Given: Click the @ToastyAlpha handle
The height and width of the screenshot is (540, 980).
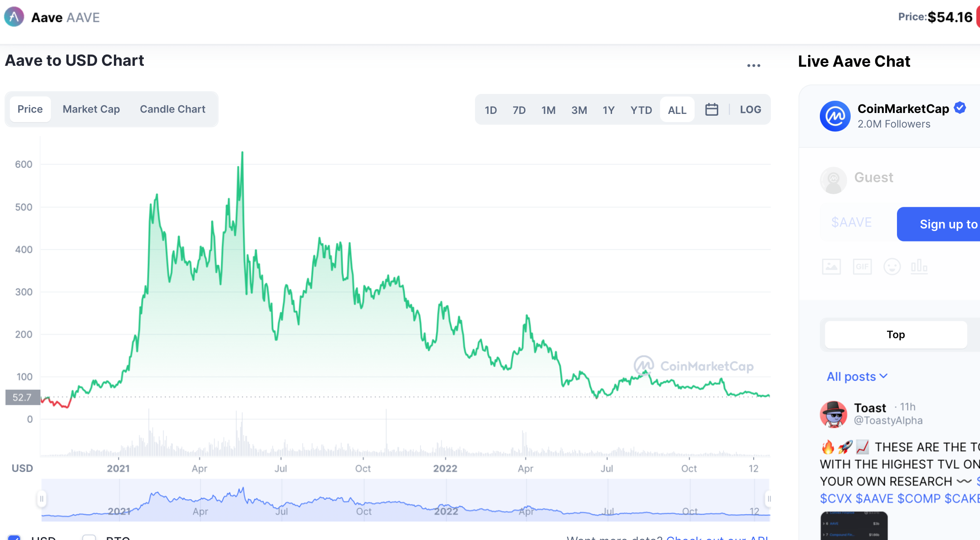Looking at the screenshot, I should pyautogui.click(x=888, y=421).
